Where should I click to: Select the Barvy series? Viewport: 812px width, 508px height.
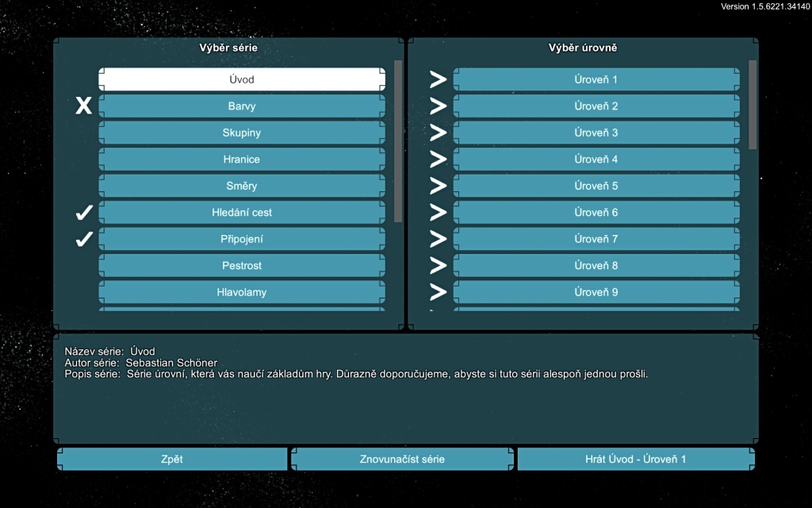click(x=242, y=106)
